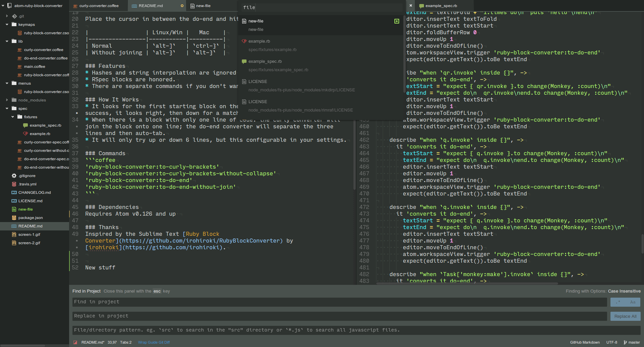The height and width of the screenshot is (347, 644).
Task: Collapse the spec folder chevron
Action: tap(7, 108)
